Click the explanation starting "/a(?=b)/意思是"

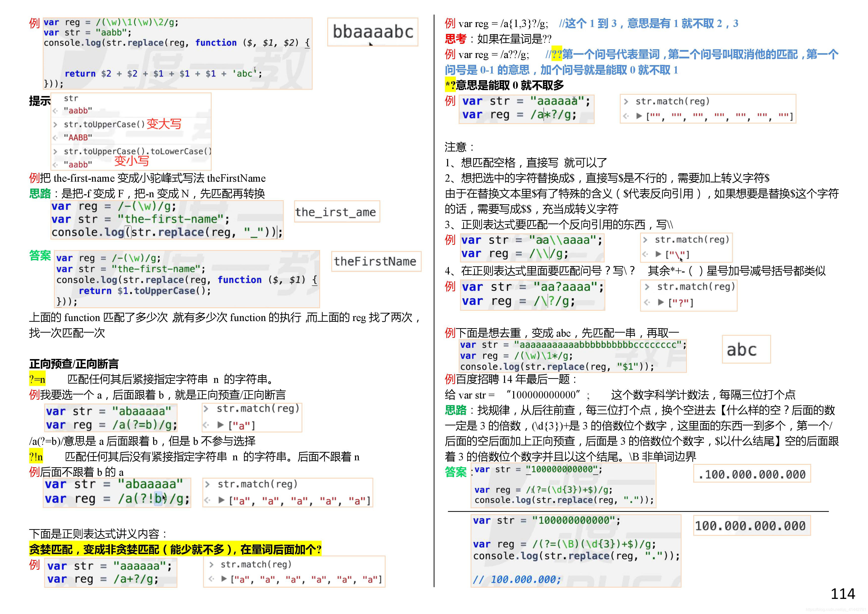tap(142, 441)
